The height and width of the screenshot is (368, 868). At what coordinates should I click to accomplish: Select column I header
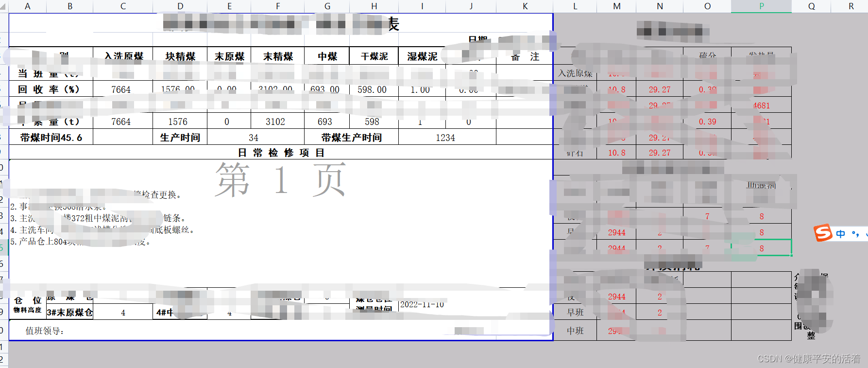[x=422, y=6]
